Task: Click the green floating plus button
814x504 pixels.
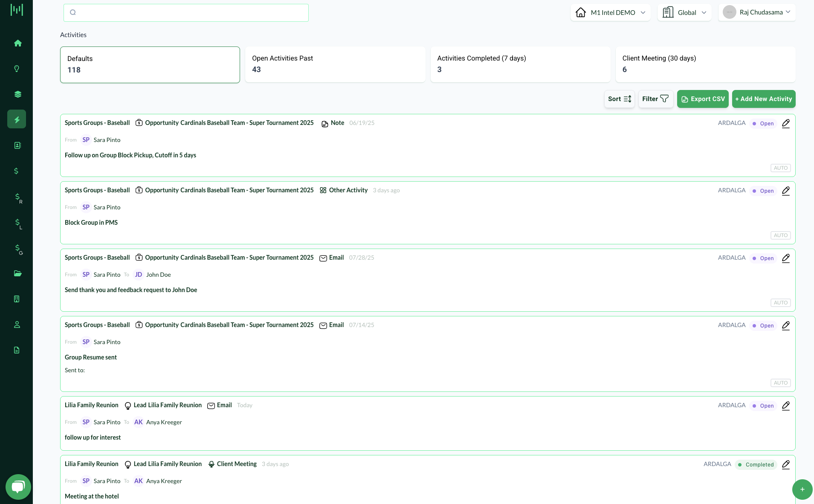Action: [x=802, y=489]
